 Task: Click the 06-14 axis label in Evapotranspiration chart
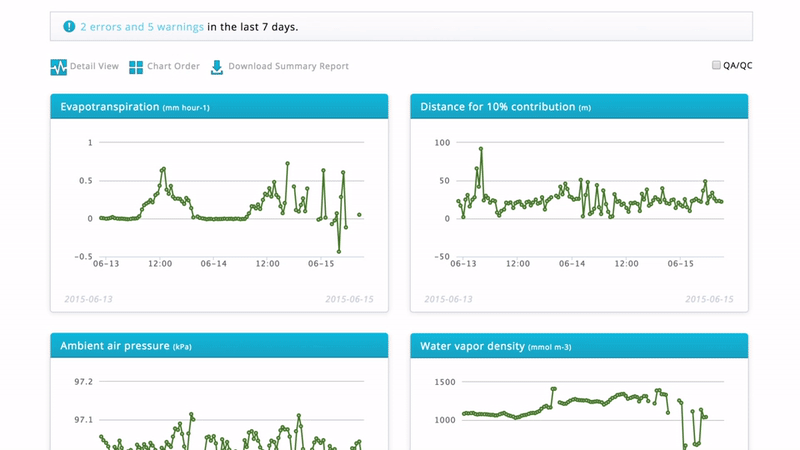[213, 264]
